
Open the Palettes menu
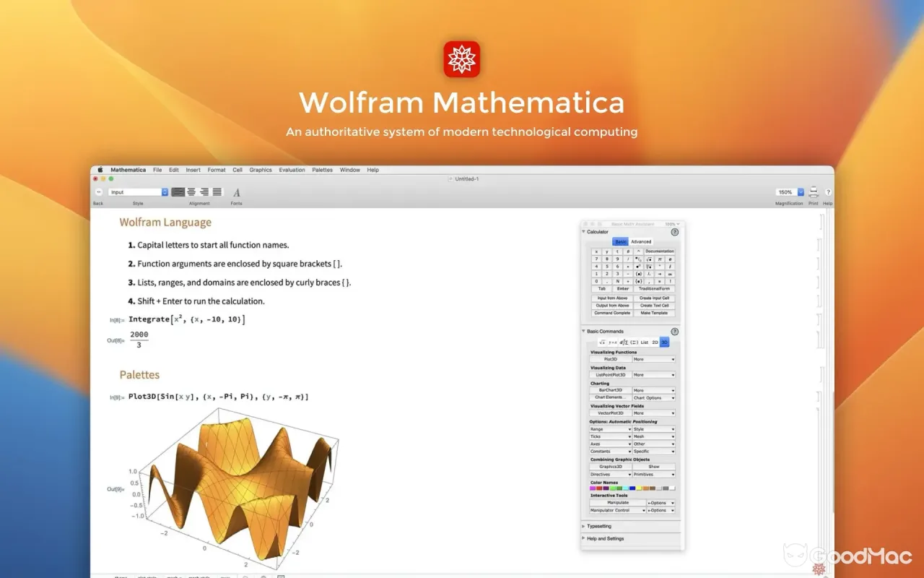(x=323, y=170)
